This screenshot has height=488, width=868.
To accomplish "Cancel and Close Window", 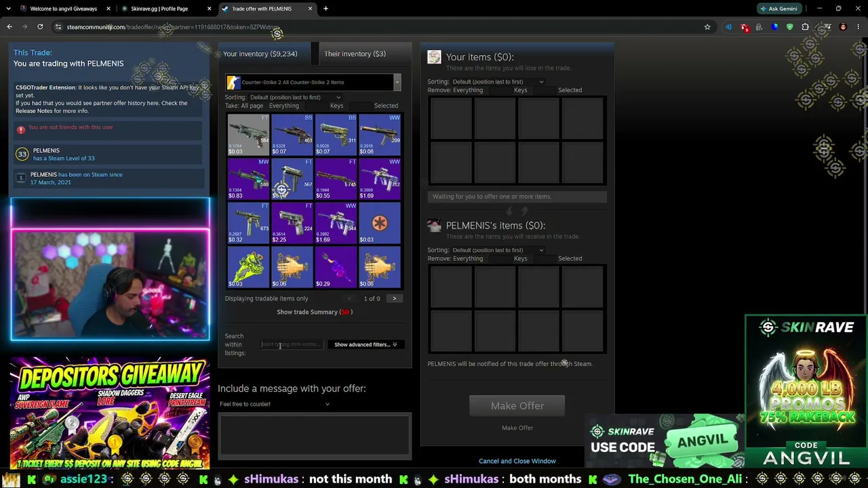I will tap(517, 461).
